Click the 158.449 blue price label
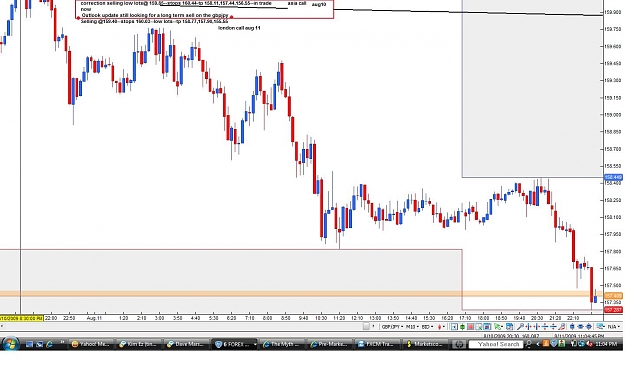This screenshot has height=391, width=625. click(613, 177)
